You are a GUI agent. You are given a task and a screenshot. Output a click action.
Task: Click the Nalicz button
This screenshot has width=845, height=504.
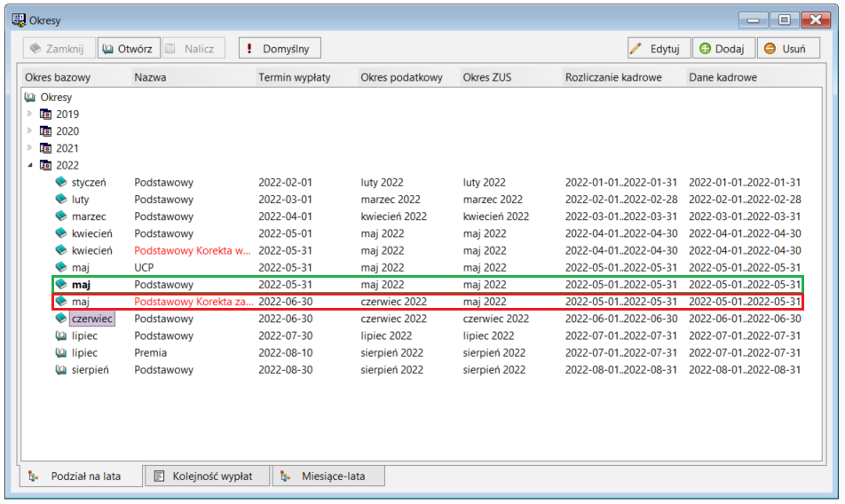[193, 49]
